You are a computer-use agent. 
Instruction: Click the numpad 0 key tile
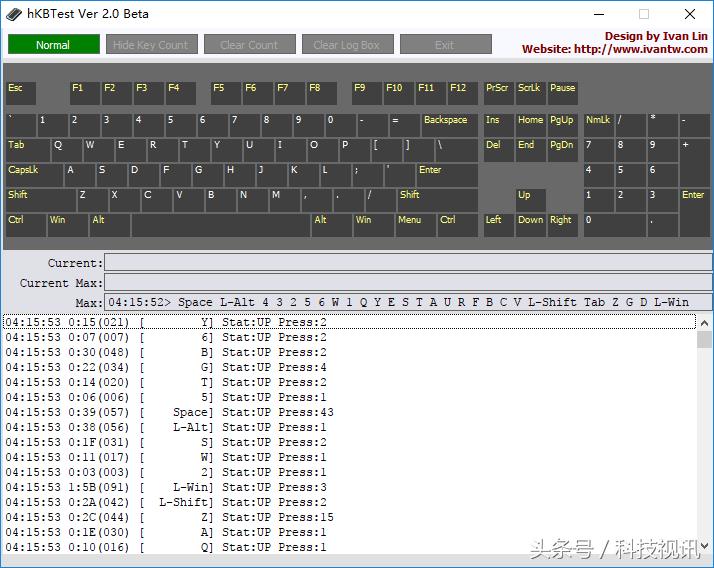[x=615, y=225]
